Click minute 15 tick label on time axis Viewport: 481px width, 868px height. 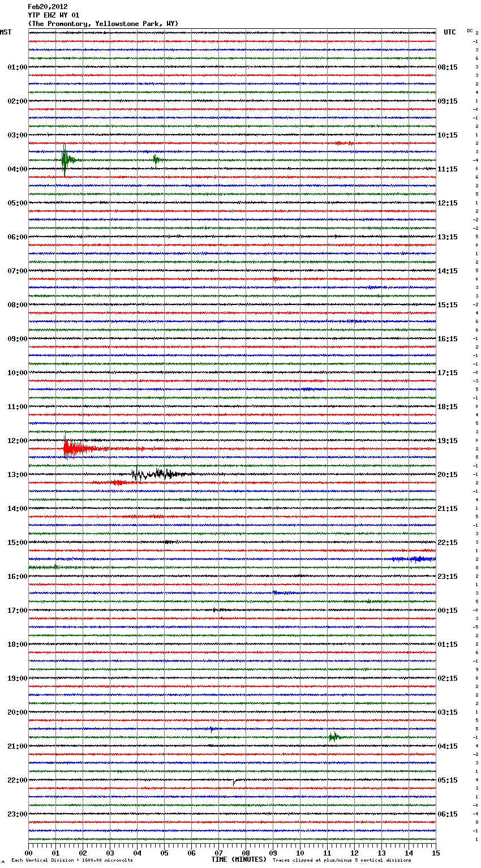pyautogui.click(x=436, y=853)
